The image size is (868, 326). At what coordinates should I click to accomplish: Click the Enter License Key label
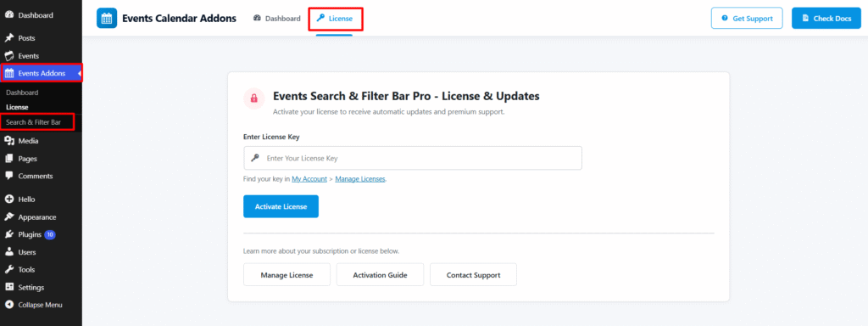[272, 137]
